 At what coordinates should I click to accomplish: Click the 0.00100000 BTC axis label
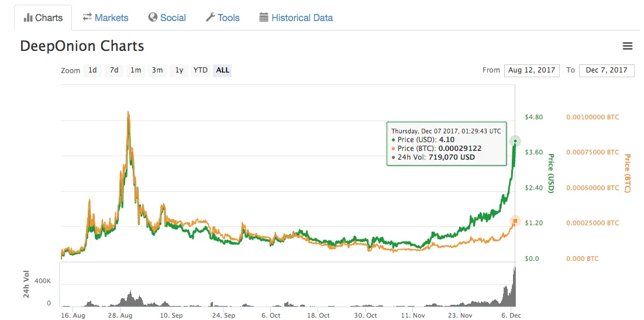pos(593,117)
